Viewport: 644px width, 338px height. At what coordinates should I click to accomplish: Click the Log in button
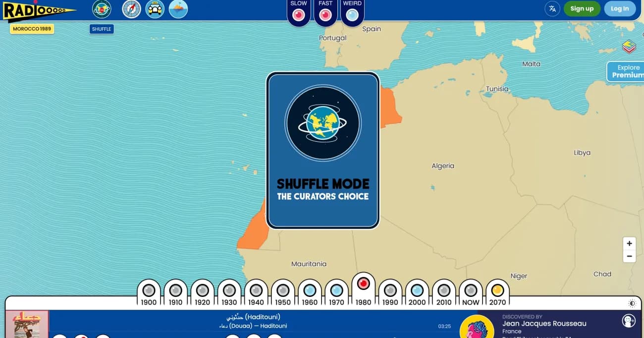(x=620, y=8)
